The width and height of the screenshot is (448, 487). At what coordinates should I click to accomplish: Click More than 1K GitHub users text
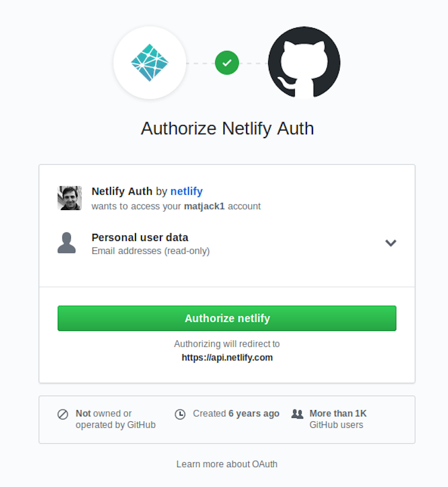point(338,419)
